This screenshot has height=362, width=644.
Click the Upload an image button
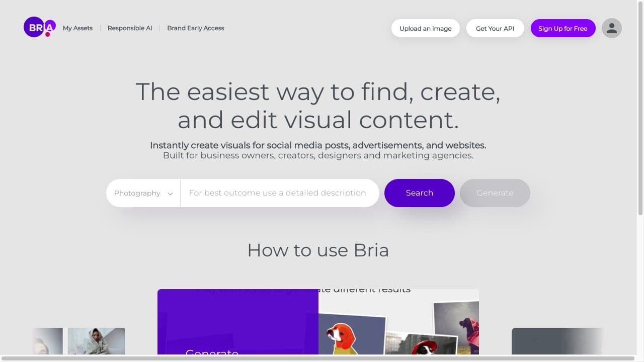(x=425, y=28)
